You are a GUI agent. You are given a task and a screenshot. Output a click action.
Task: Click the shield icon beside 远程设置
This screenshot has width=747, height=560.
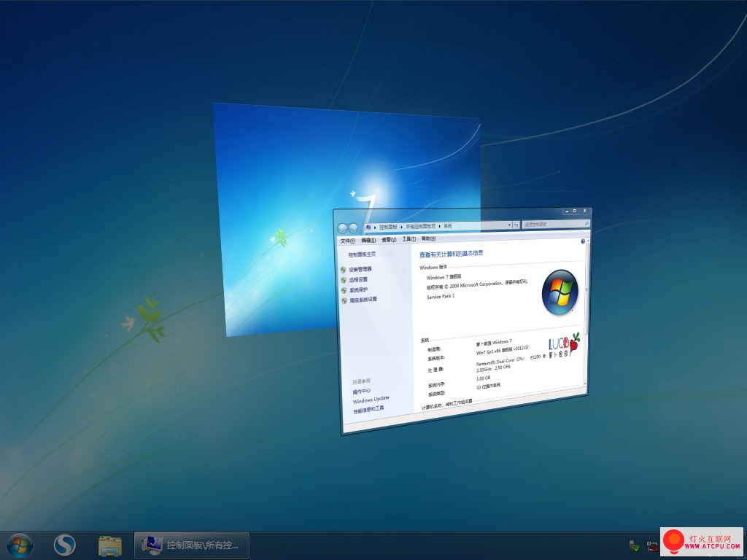tap(344, 281)
